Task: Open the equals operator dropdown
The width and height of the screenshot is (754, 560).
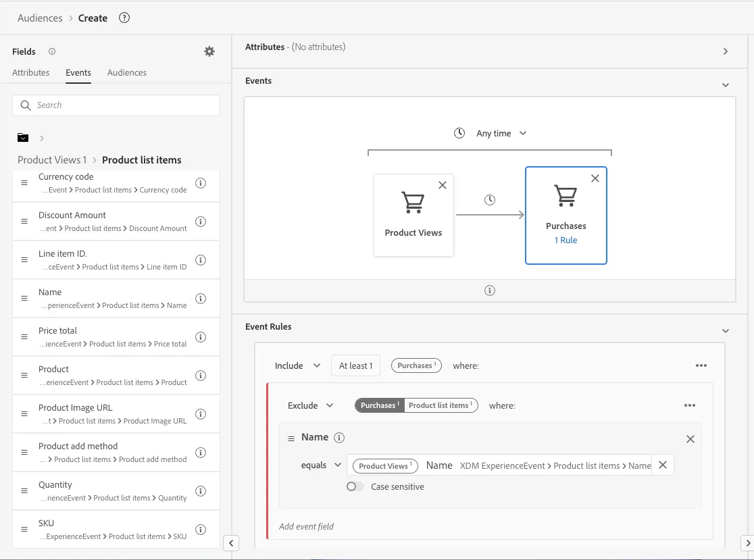Action: [321, 465]
